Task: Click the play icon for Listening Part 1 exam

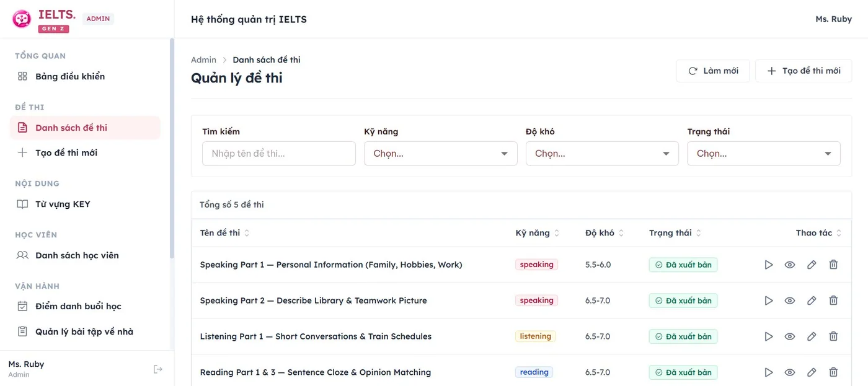Action: pos(769,336)
